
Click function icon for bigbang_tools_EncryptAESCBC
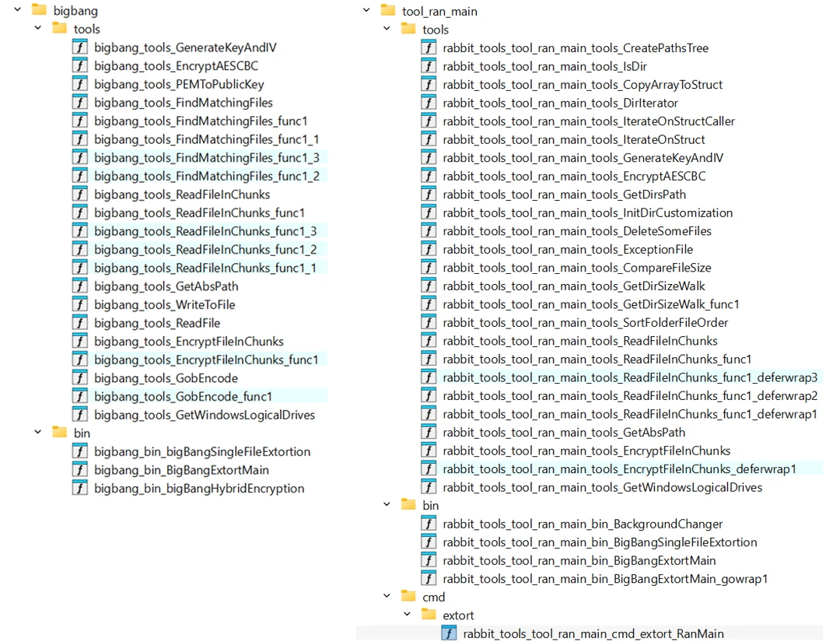coord(80,65)
